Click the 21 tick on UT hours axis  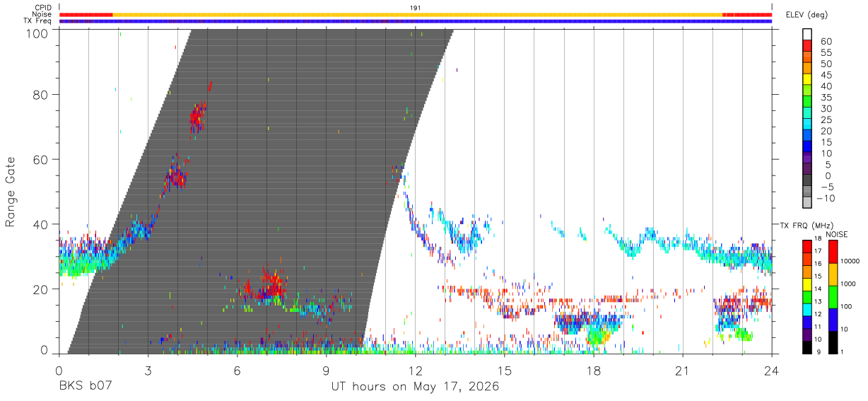[x=683, y=371]
